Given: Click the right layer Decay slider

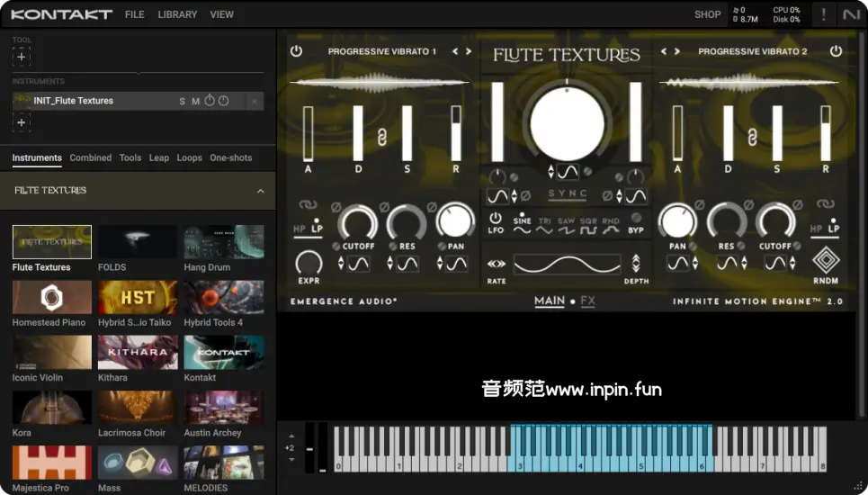Looking at the screenshot, I should click(728, 133).
